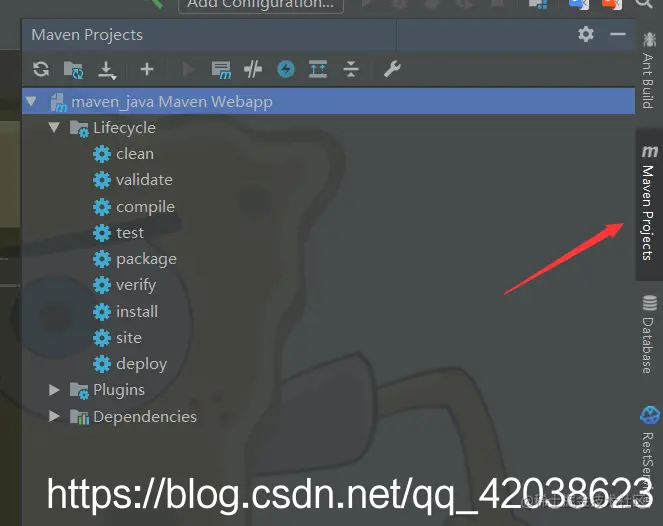Select maven_java Maven Webapp project row
Image resolution: width=663 pixels, height=526 pixels.
(x=328, y=101)
